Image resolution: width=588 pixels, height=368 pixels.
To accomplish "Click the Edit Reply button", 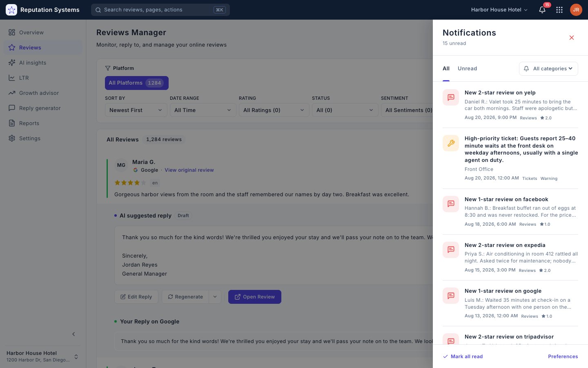I will 137,297.
